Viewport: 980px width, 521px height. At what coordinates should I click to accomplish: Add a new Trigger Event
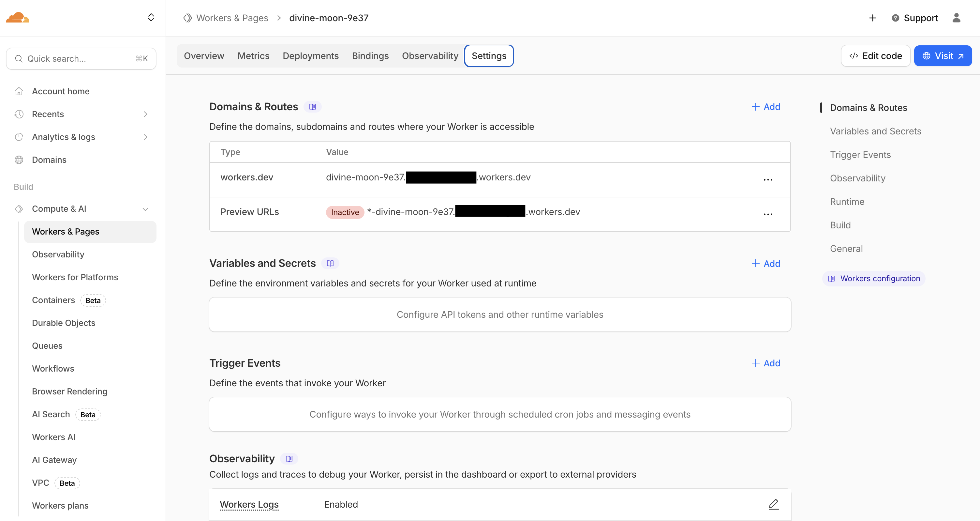[766, 363]
